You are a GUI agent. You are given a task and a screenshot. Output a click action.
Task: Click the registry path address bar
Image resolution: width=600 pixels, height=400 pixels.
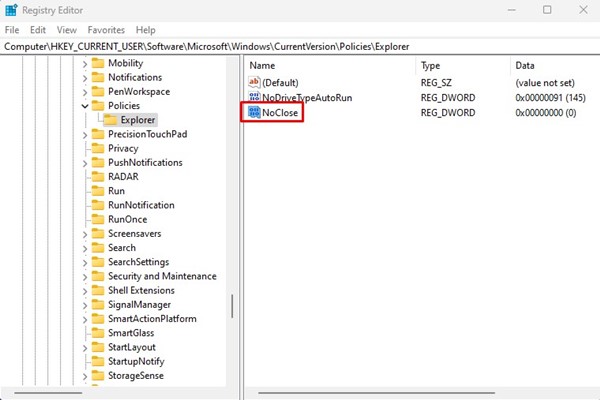click(300, 46)
